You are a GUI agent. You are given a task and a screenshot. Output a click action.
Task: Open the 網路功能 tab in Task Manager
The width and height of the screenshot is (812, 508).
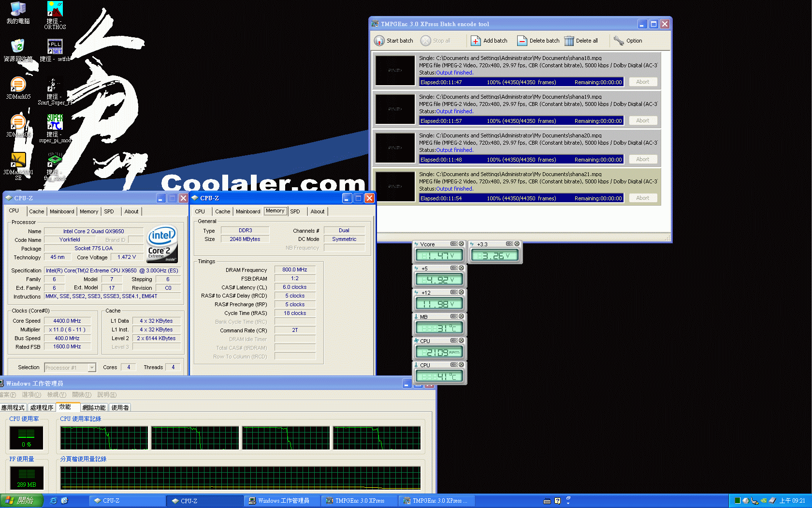click(x=94, y=408)
